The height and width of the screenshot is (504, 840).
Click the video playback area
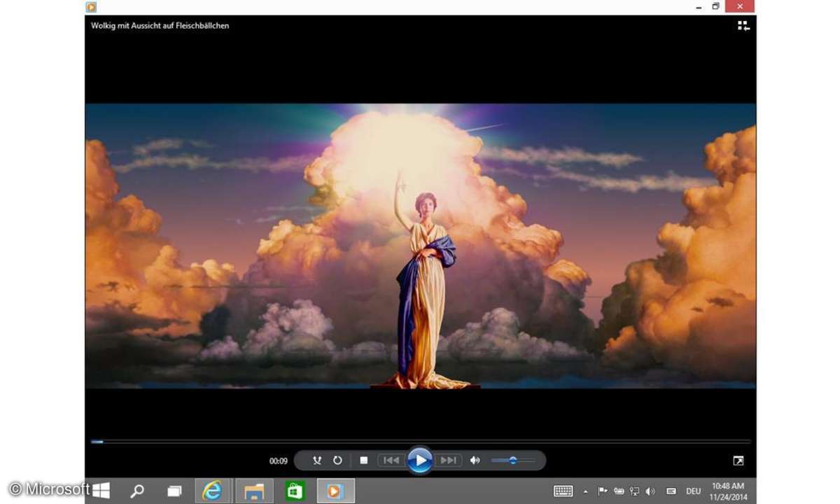click(x=420, y=246)
